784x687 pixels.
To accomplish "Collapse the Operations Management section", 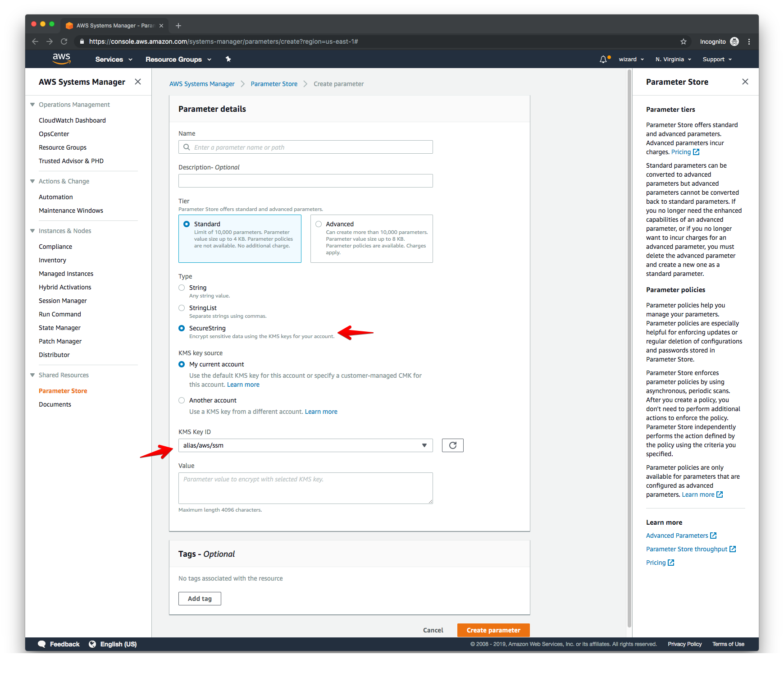I will [32, 105].
